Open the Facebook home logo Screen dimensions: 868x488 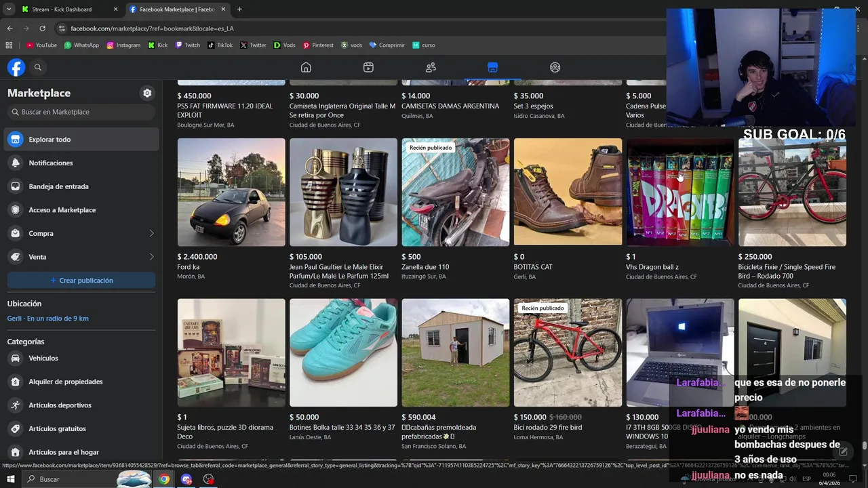(16, 67)
